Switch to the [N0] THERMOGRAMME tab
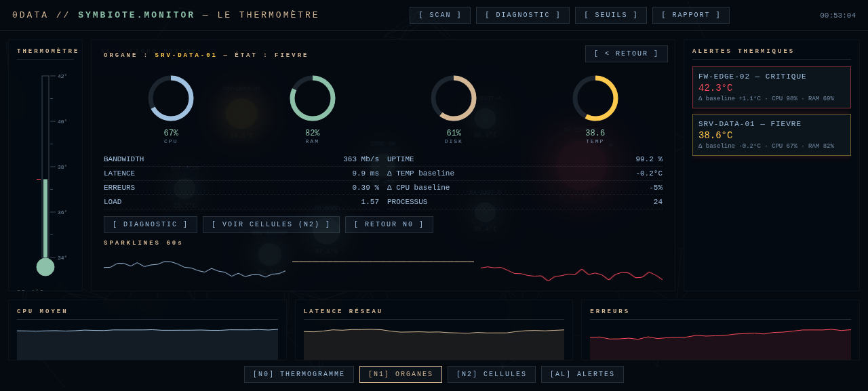The height and width of the screenshot is (391, 868). click(299, 375)
